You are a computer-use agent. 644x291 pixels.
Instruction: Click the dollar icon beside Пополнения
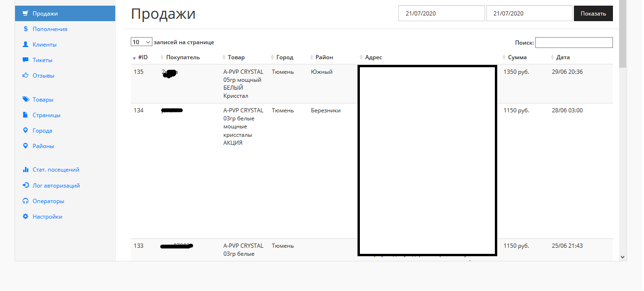(25, 29)
